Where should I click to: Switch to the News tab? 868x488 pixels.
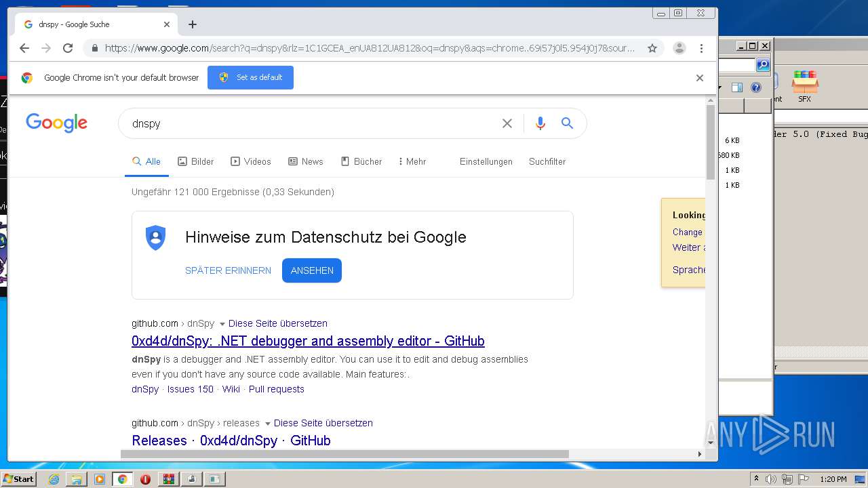[x=306, y=161]
